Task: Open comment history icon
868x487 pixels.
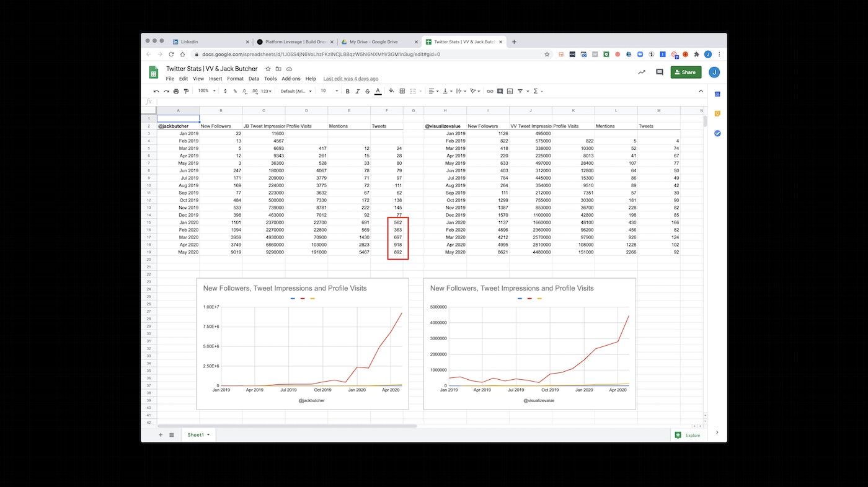Action: pos(659,72)
